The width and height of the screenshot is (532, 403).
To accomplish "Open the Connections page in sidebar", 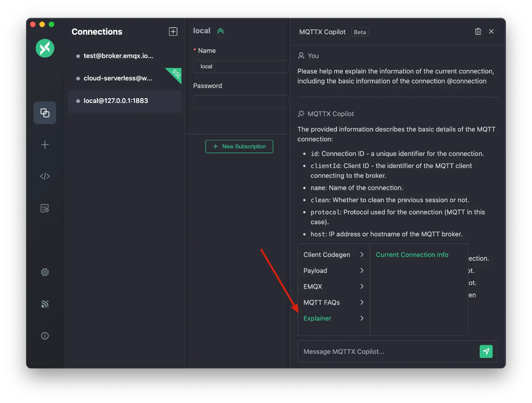I will (x=45, y=113).
